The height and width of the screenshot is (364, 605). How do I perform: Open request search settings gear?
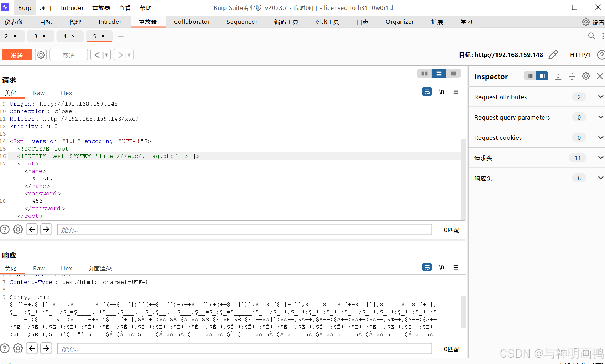coord(18,230)
